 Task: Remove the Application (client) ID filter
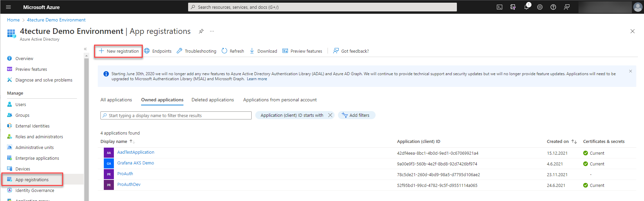coord(330,115)
